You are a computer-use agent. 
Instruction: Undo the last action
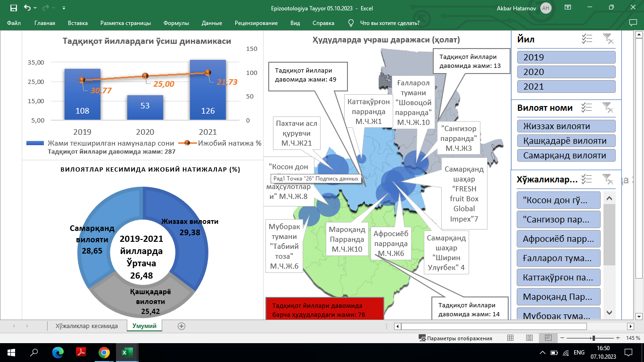27,8
